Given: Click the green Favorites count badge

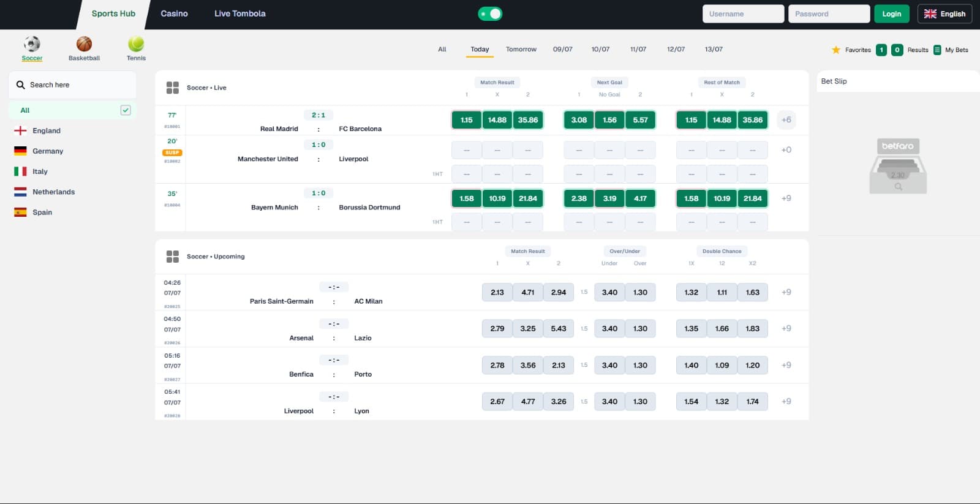Looking at the screenshot, I should [881, 50].
